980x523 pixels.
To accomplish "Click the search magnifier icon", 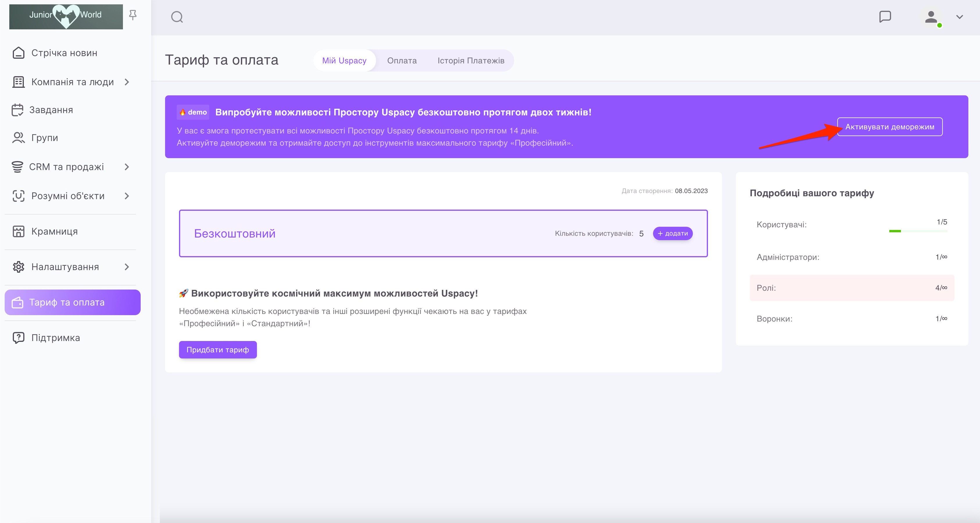I will coord(177,17).
